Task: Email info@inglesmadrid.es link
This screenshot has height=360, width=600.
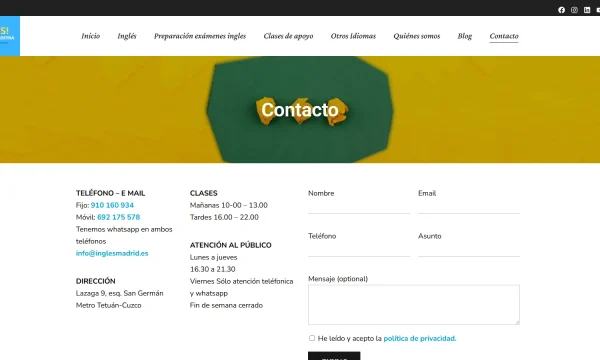Action: tap(112, 253)
